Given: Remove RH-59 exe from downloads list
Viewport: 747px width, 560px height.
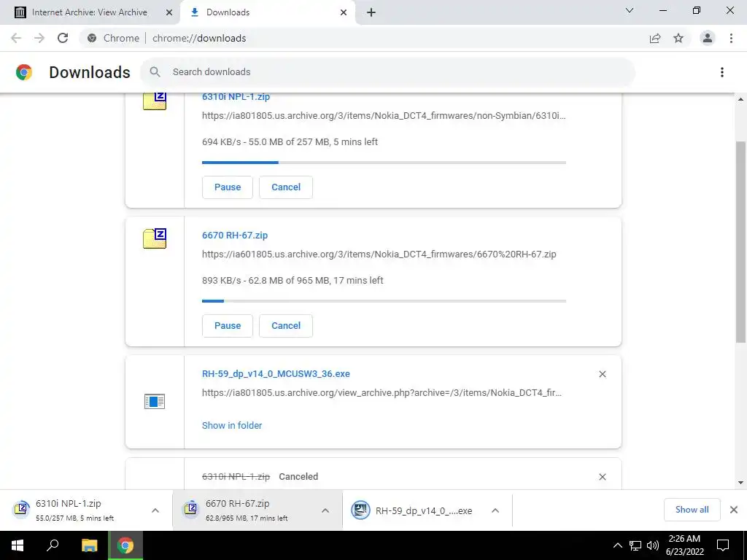Looking at the screenshot, I should click(x=602, y=374).
